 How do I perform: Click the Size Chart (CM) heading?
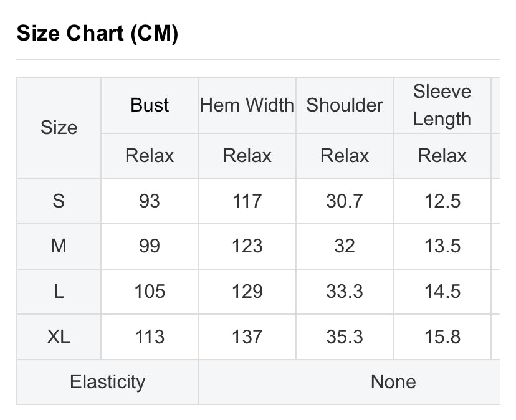pos(97,33)
